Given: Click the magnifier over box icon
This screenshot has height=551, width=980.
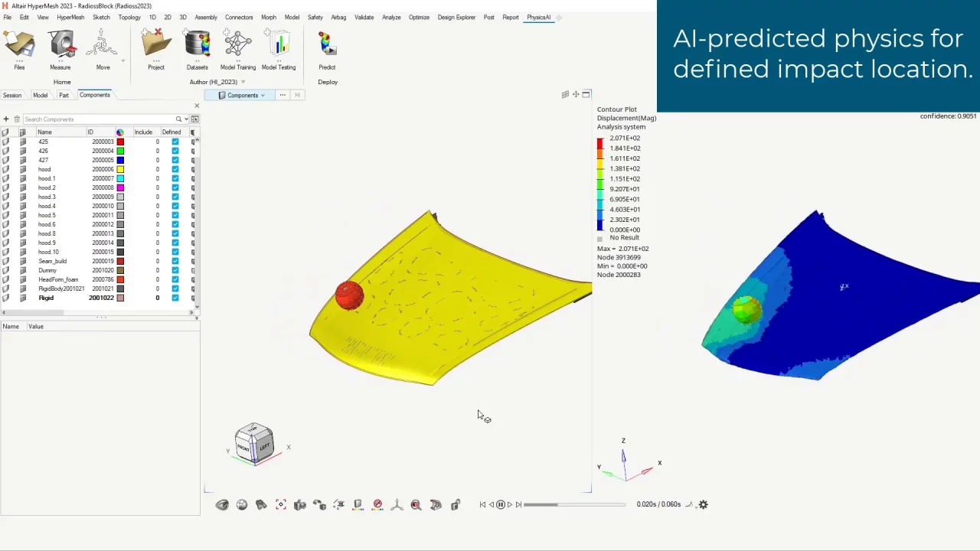Looking at the screenshot, I should click(x=416, y=504).
